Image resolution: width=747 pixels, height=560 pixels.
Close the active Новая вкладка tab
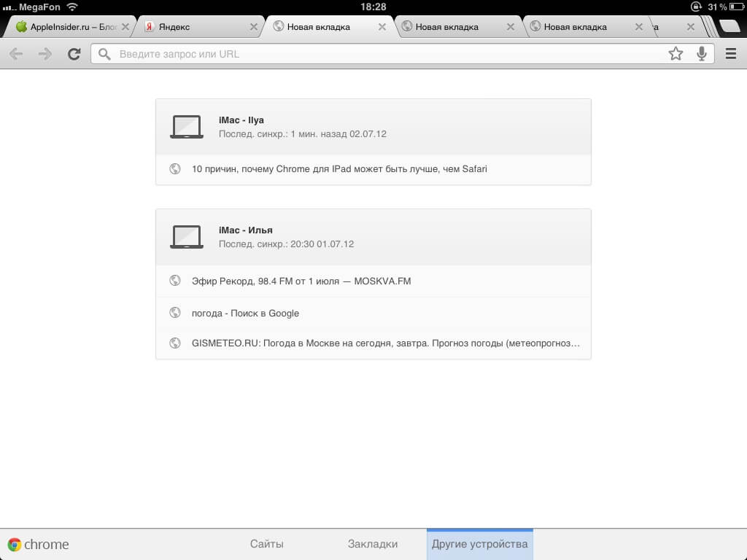coord(382,27)
